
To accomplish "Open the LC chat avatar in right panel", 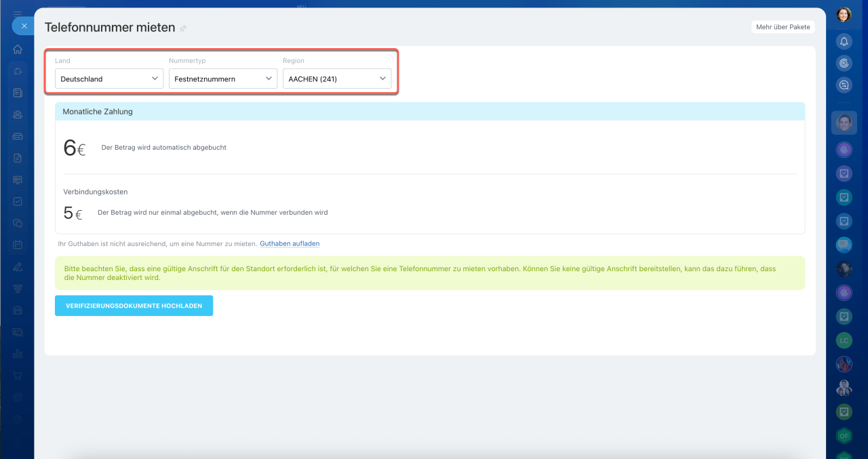I will coord(844,340).
